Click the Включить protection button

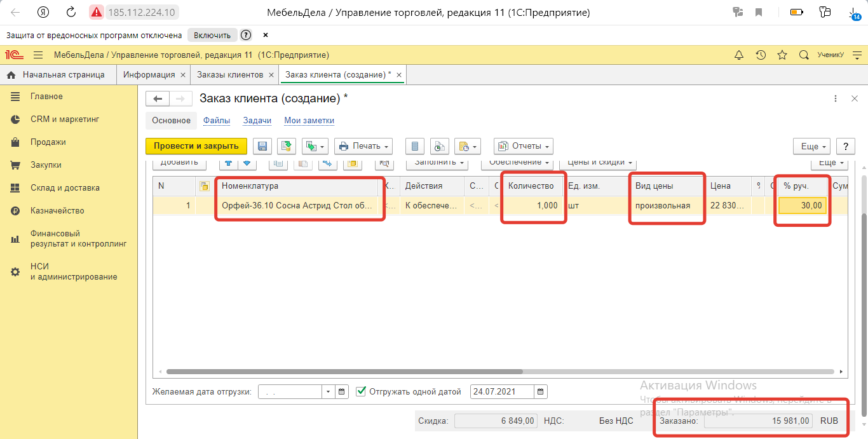(x=212, y=35)
